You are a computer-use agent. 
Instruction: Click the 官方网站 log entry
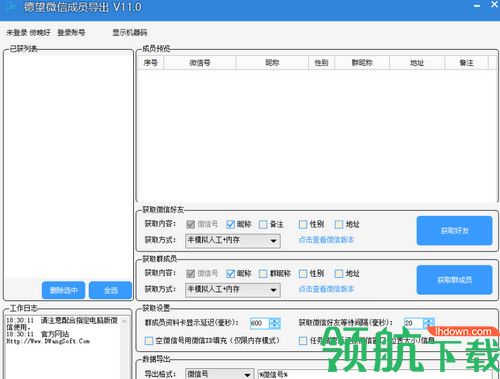(x=55, y=334)
